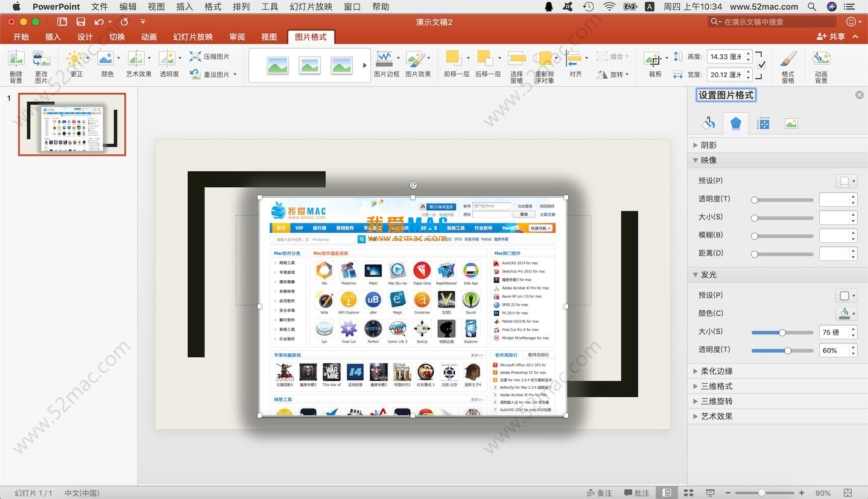Viewport: 868px width, 499px height.
Task: Open Glow preset (预设) dropdown
Action: coord(846,295)
